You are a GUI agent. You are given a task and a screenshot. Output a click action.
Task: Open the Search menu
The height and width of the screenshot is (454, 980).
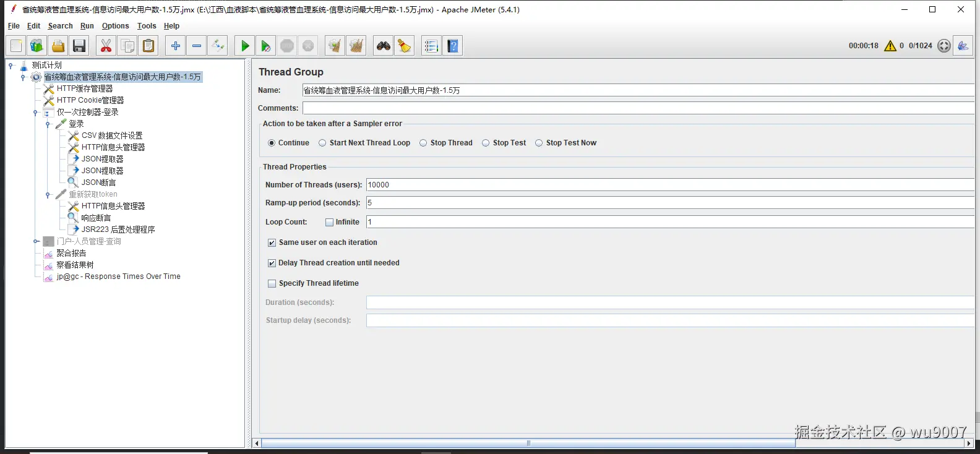pos(60,26)
